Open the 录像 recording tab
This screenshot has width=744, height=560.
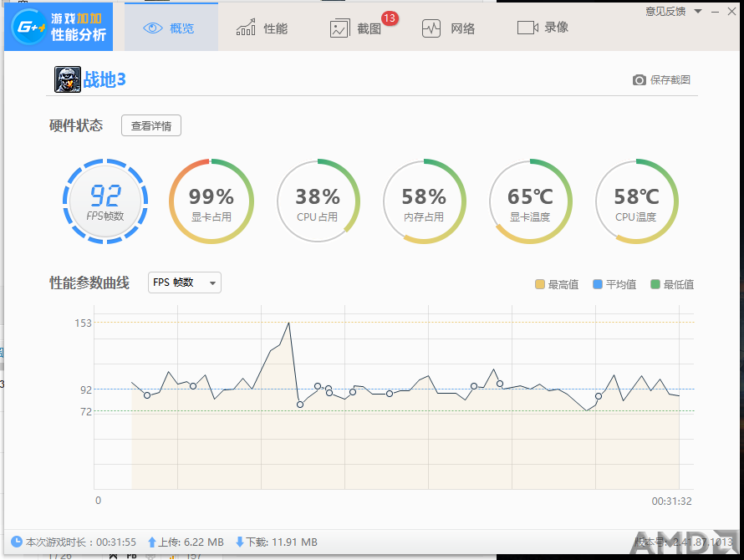click(x=543, y=28)
